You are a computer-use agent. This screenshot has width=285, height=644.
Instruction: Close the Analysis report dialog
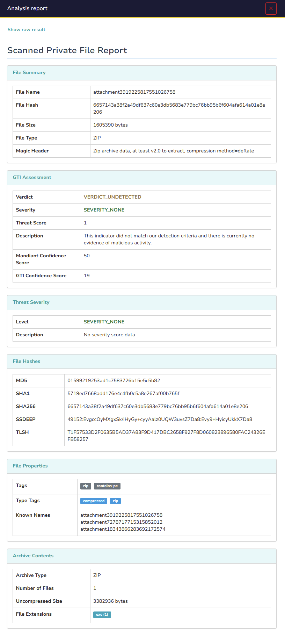(x=271, y=8)
